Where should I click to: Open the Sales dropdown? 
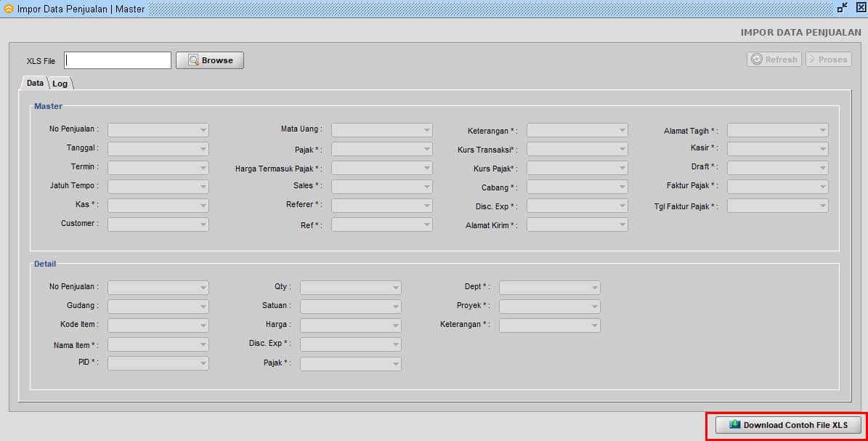click(x=382, y=187)
